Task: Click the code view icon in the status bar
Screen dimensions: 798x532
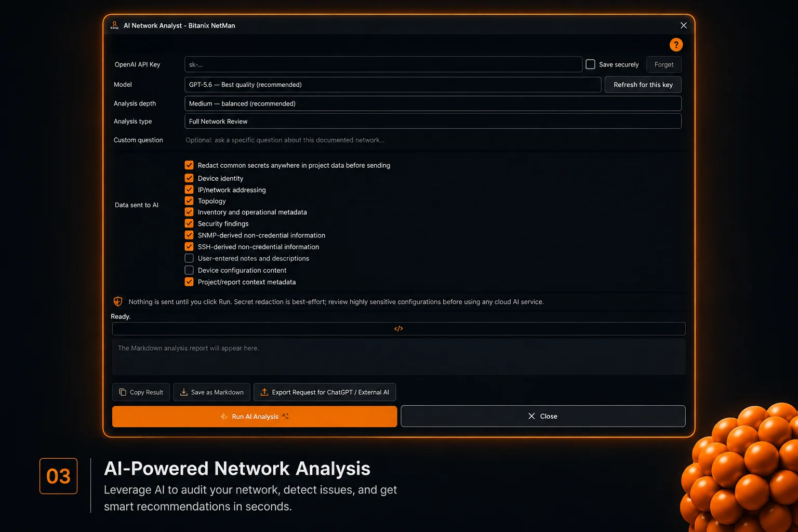Action: 398,329
